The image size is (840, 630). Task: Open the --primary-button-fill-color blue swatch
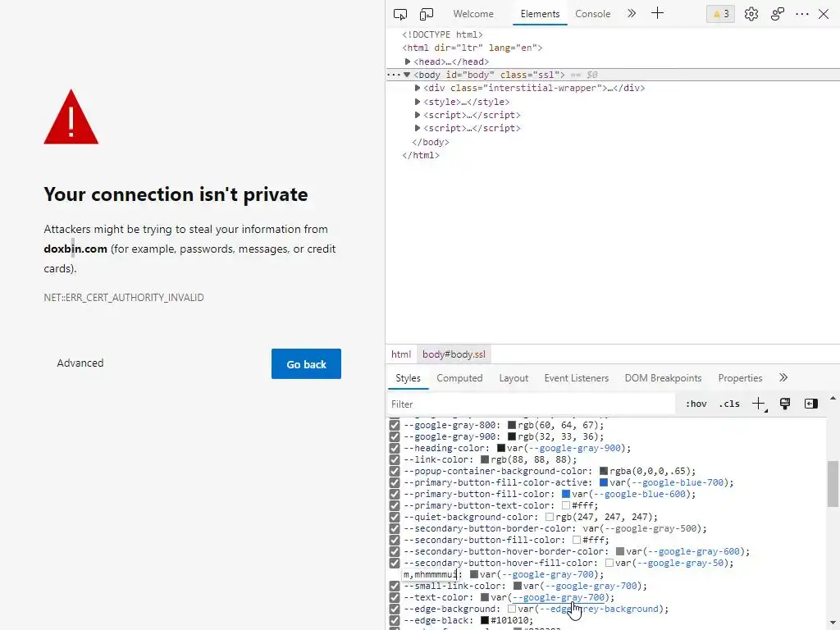point(566,494)
